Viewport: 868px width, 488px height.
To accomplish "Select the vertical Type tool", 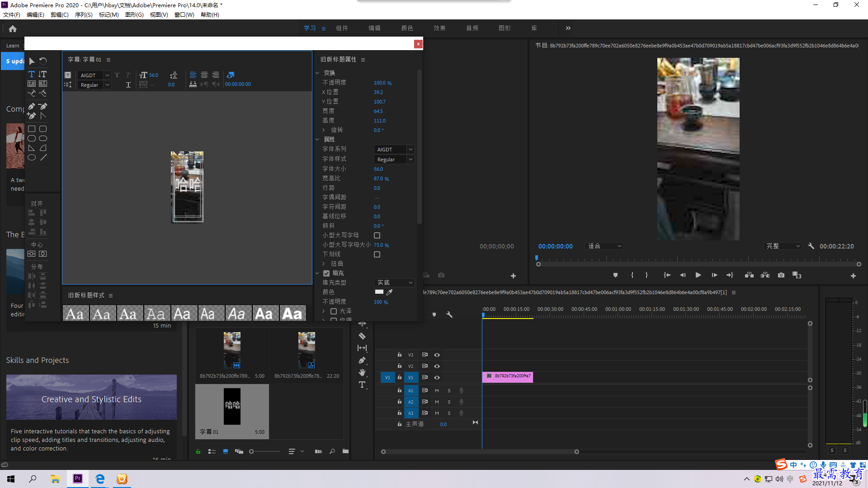I will click(42, 74).
